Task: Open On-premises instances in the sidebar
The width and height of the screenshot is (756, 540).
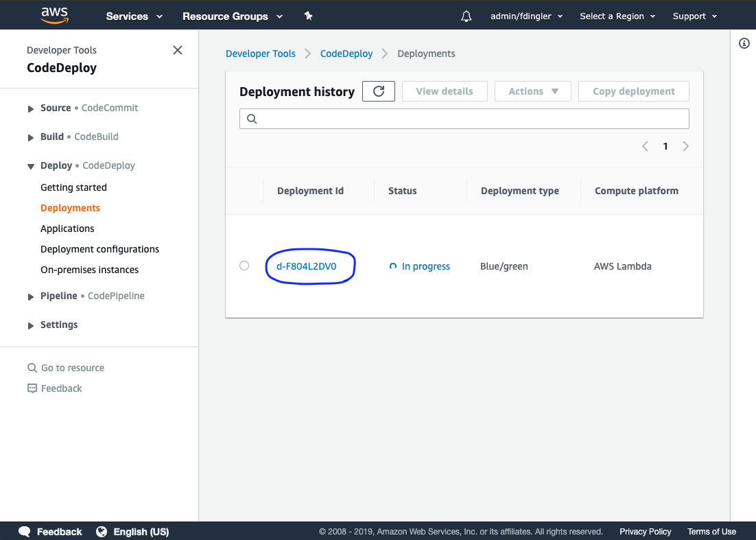Action: pos(90,270)
